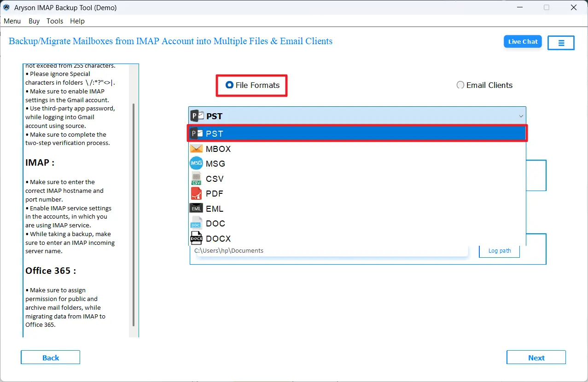Click the page title about Backup/Migrate Mailboxes
Viewport: 588px width, 382px height.
pyautogui.click(x=170, y=41)
